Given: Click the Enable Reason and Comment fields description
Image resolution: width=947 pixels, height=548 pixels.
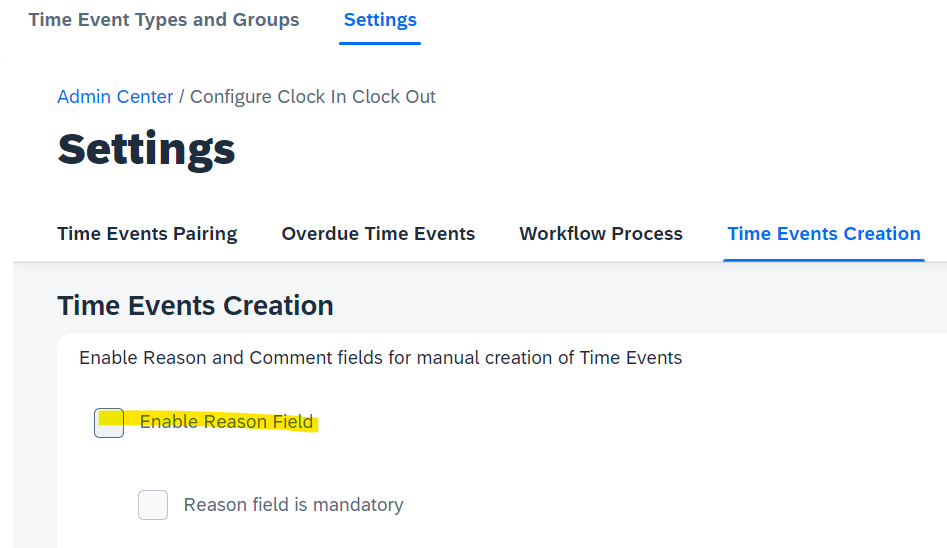Looking at the screenshot, I should coord(380,358).
